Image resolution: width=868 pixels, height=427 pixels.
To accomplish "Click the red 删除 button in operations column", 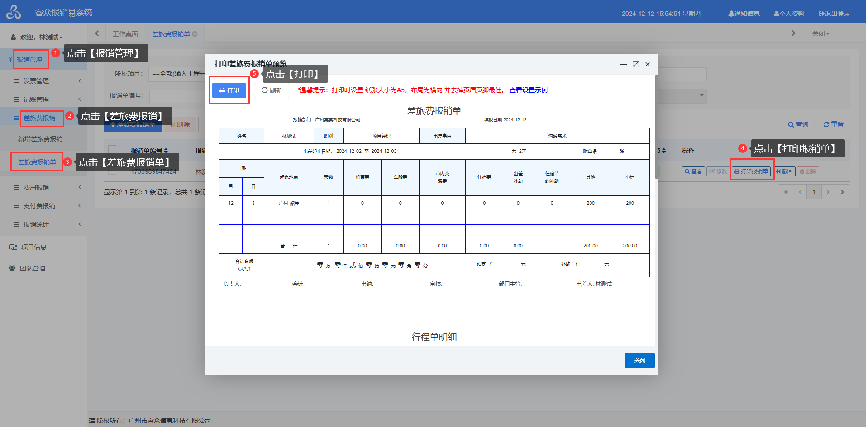I will coord(808,171).
